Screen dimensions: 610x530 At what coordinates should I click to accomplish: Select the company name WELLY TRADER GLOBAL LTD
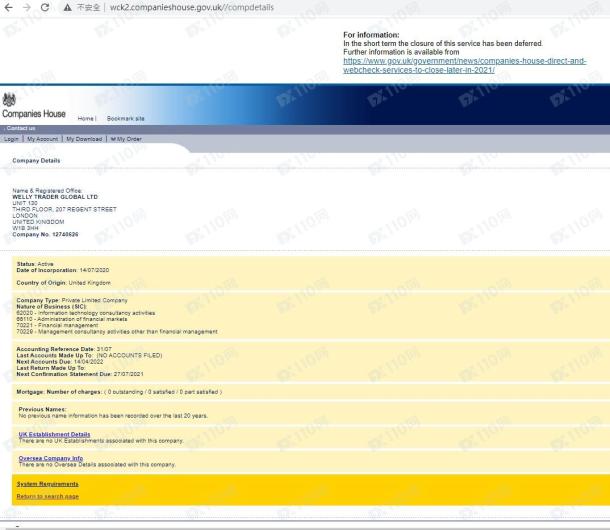coord(55,197)
